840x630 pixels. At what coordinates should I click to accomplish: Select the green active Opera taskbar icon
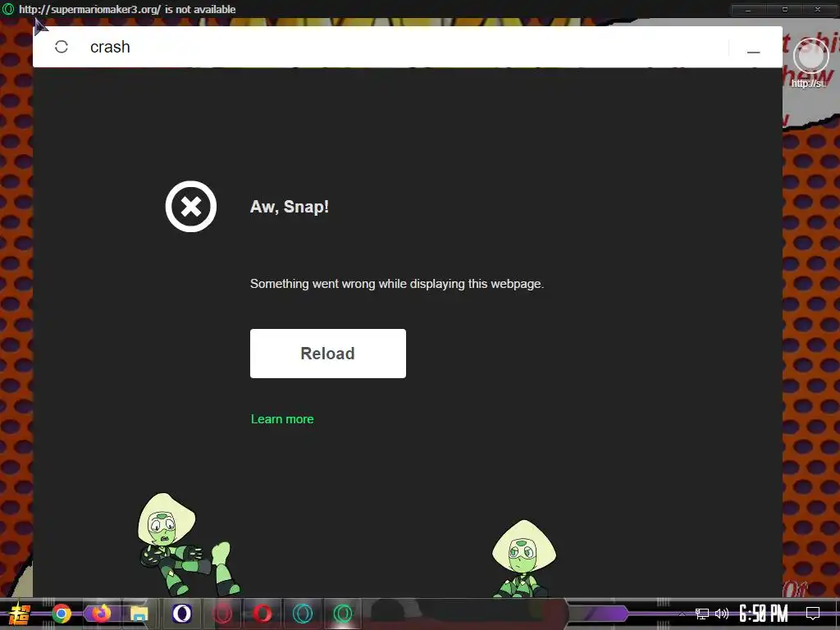click(x=343, y=614)
